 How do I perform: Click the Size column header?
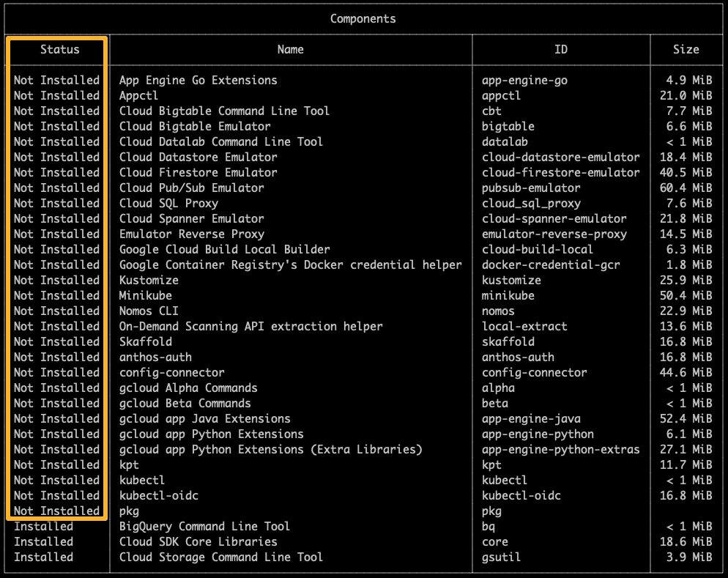(x=686, y=50)
